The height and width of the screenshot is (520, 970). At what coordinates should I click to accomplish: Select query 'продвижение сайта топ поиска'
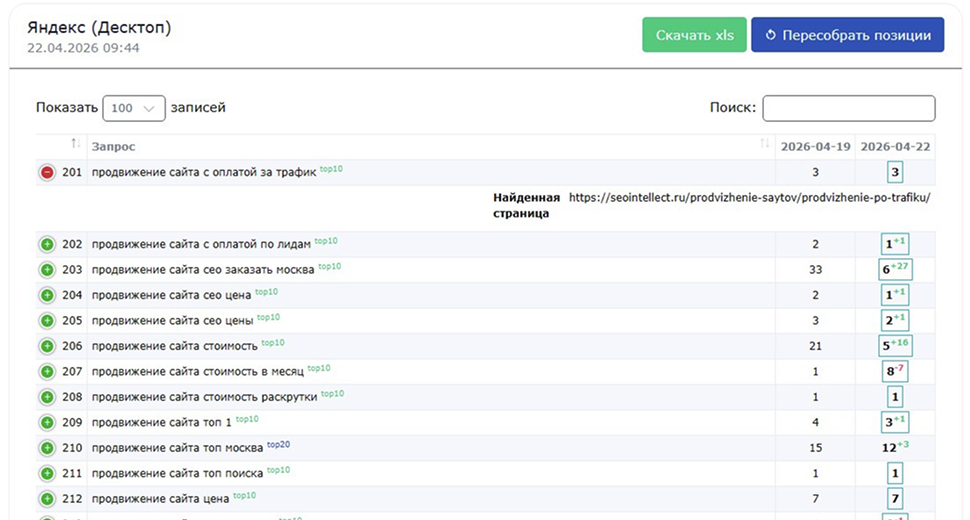point(178,474)
